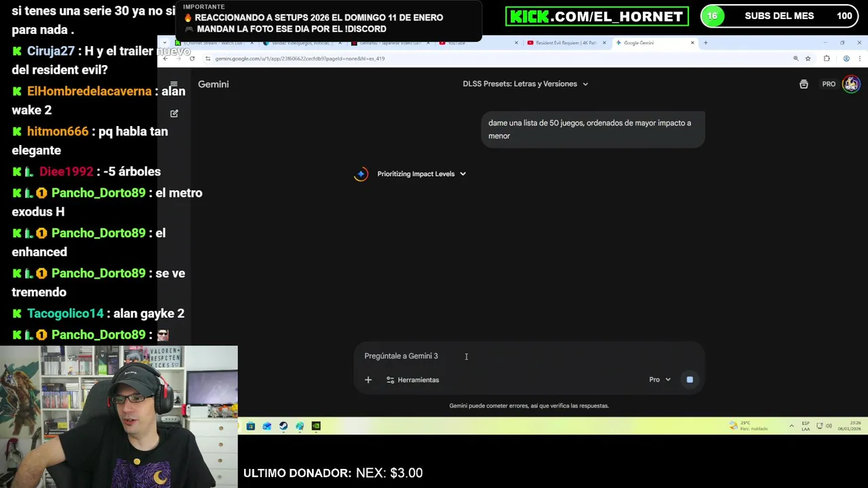This screenshot has height=488, width=868.
Task: Open the Chrome three-dot menu
Action: pos(859,59)
